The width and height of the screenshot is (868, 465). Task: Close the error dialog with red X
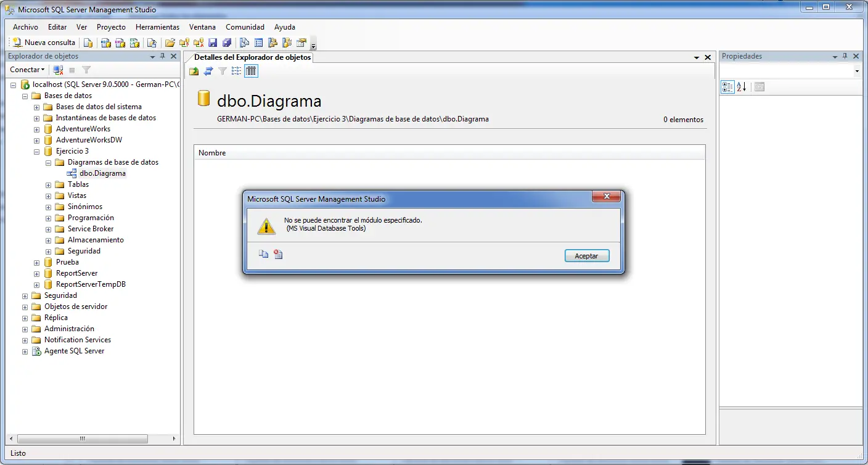606,196
